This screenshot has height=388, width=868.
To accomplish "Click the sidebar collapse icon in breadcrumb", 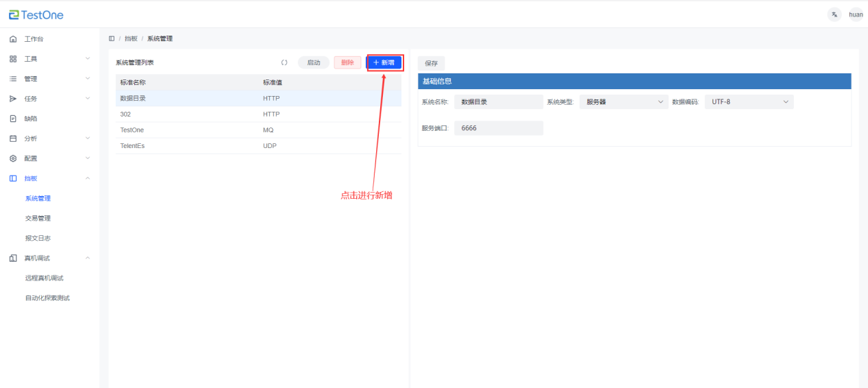I will tap(112, 38).
